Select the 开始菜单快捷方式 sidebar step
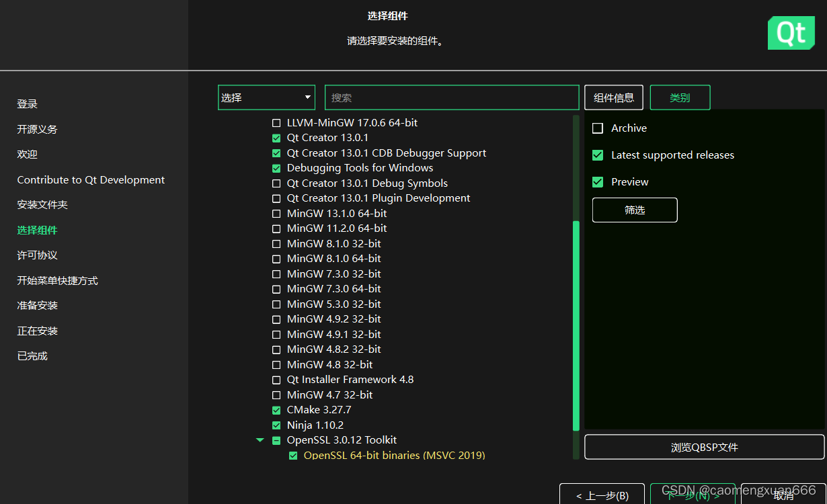The width and height of the screenshot is (827, 504). coord(58,280)
